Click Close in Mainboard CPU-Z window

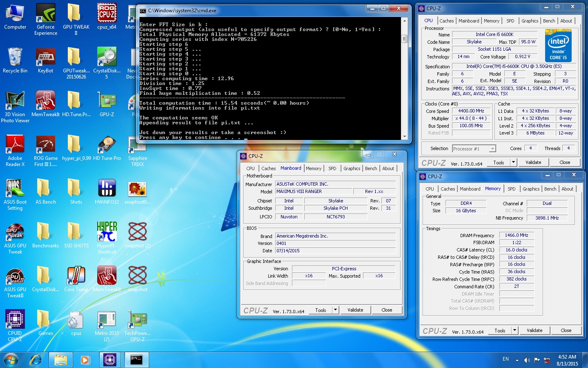387,310
